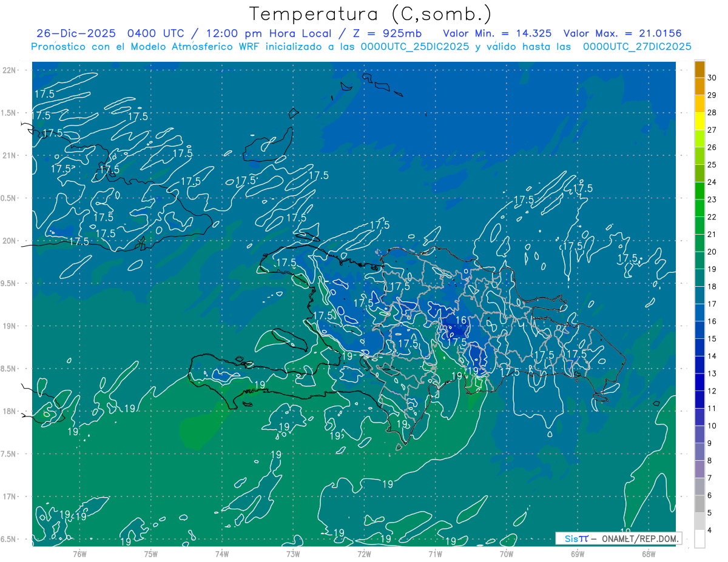Viewport: 728px width, 562px height.
Task: Click the "0400 UTC" time text
Action: (x=158, y=33)
